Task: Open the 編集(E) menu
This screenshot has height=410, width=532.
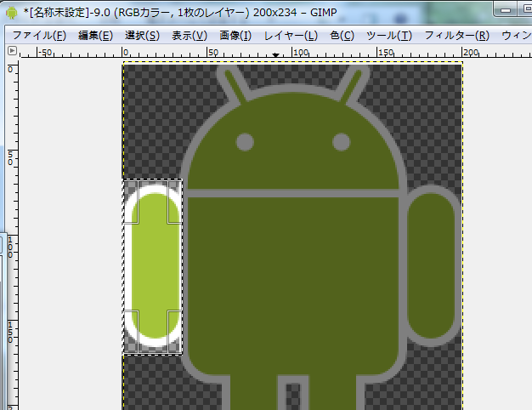Action: [x=95, y=36]
